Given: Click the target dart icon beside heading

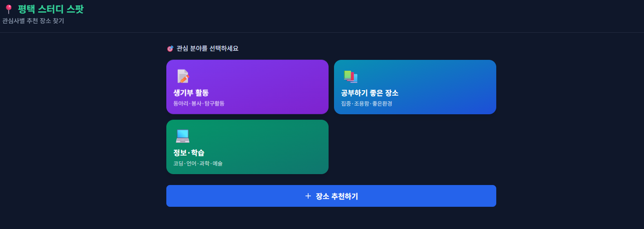Looking at the screenshot, I should 170,49.
